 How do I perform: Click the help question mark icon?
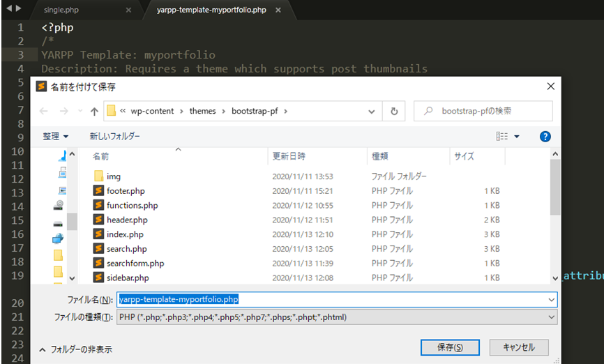click(x=545, y=137)
